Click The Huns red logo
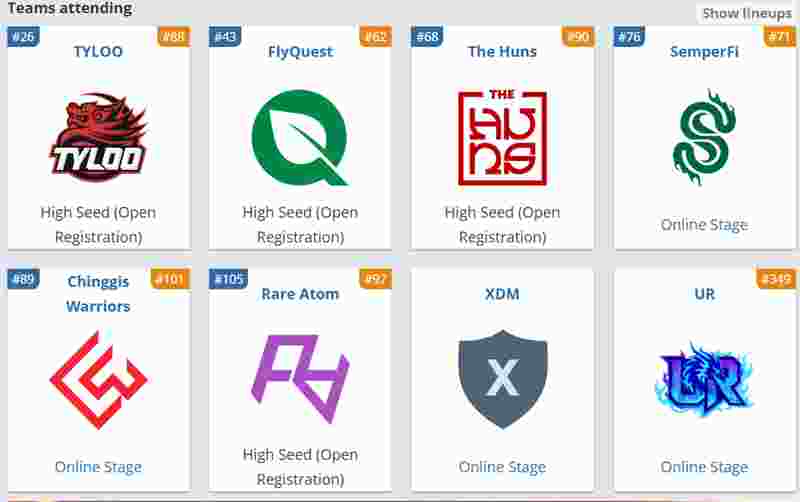The image size is (800, 502). point(502,138)
